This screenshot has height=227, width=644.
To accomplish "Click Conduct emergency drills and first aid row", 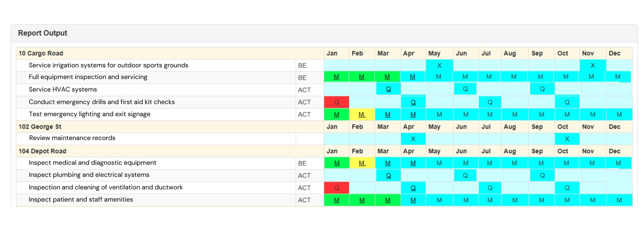I will (x=102, y=102).
